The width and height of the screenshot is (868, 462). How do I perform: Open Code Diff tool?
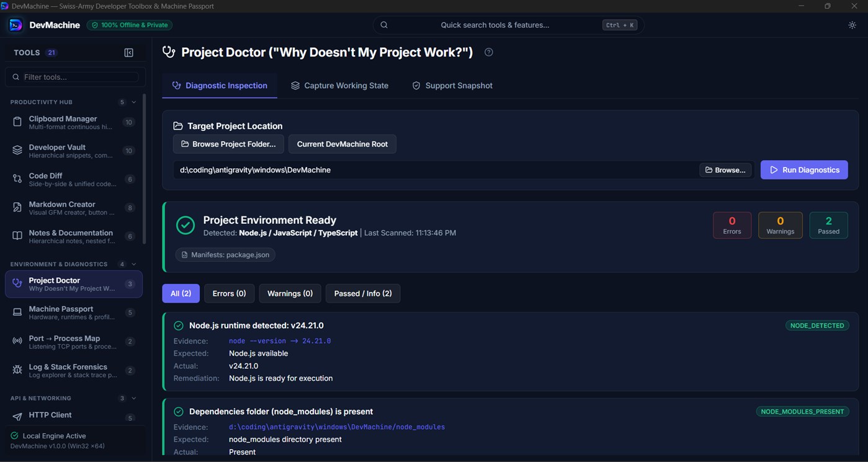(x=74, y=179)
